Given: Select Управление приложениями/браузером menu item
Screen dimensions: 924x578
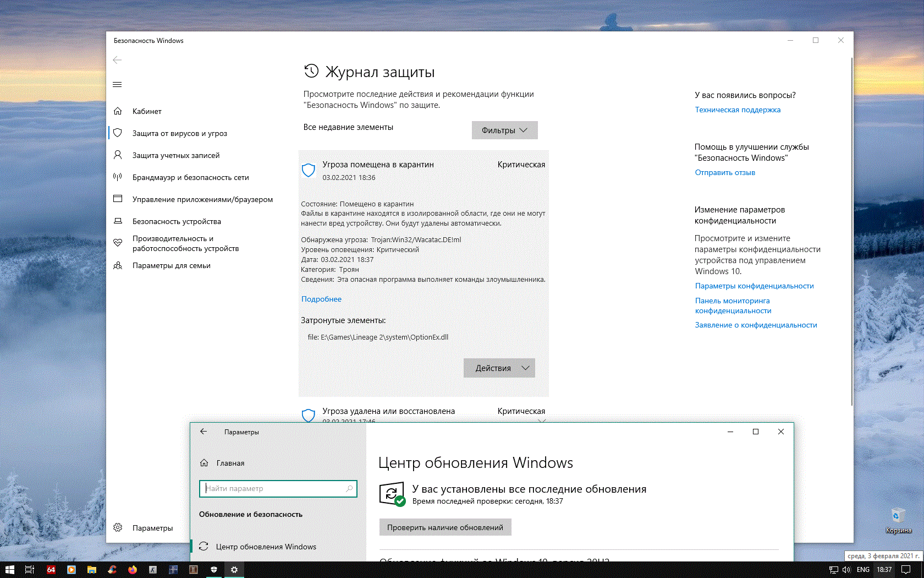Looking at the screenshot, I should point(202,199).
